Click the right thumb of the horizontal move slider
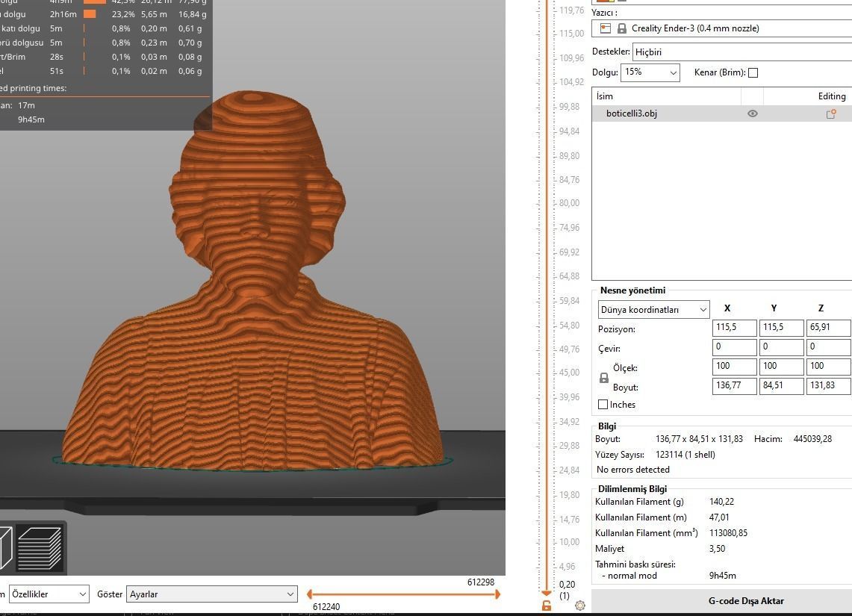 click(x=497, y=594)
